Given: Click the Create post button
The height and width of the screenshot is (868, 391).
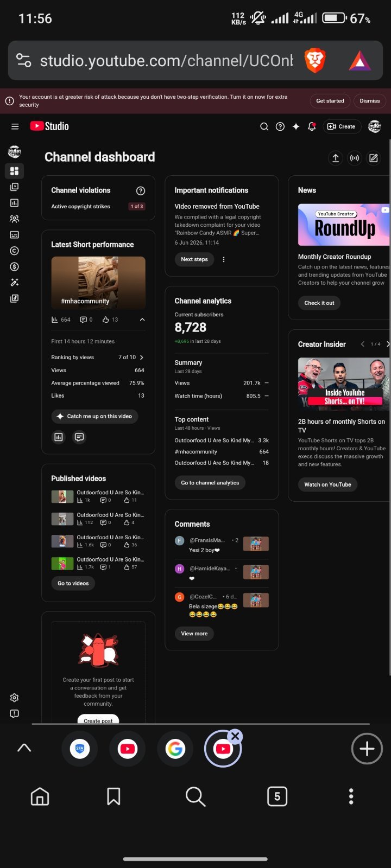Looking at the screenshot, I should pos(98,720).
